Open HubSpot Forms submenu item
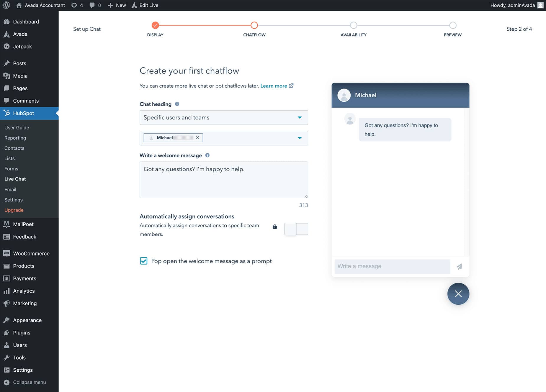 coord(11,169)
